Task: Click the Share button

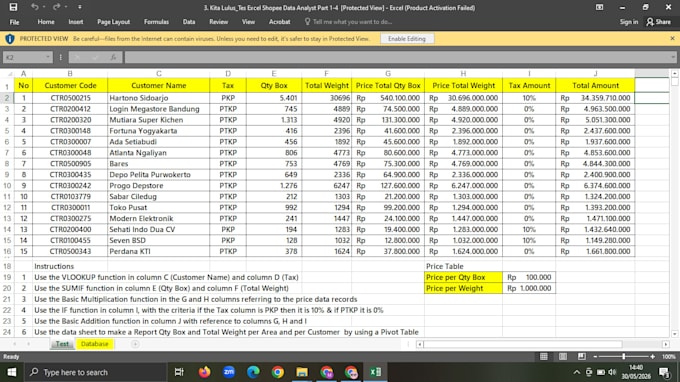Action: click(x=658, y=22)
